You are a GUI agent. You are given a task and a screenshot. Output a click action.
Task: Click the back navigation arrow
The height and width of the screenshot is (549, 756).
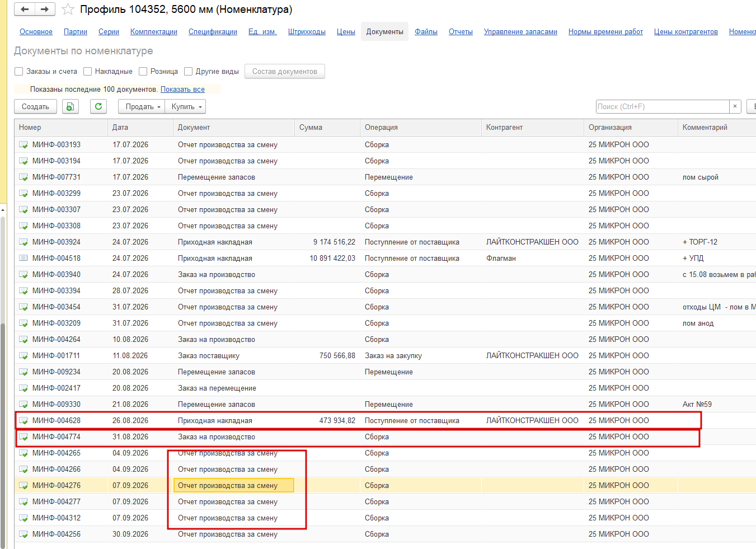point(24,9)
